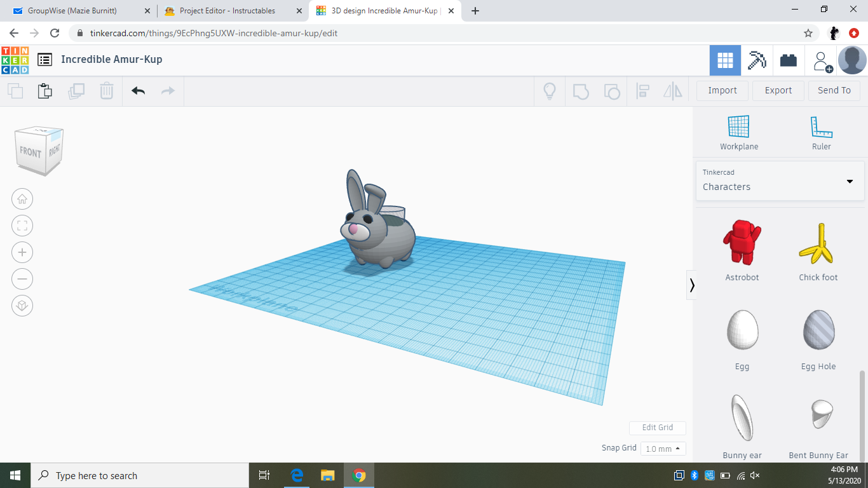
Task: Return to Home view
Action: click(x=22, y=199)
